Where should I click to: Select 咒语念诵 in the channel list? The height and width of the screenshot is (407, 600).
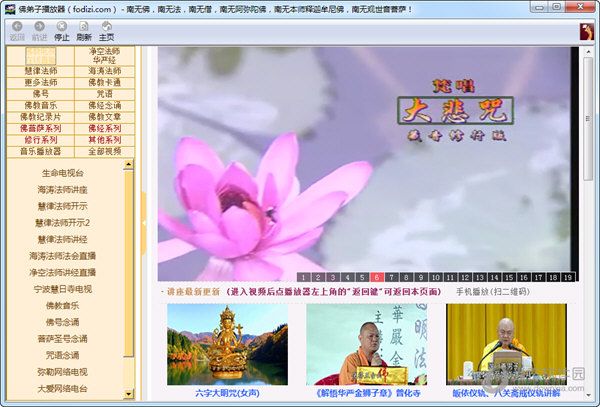pyautogui.click(x=63, y=355)
